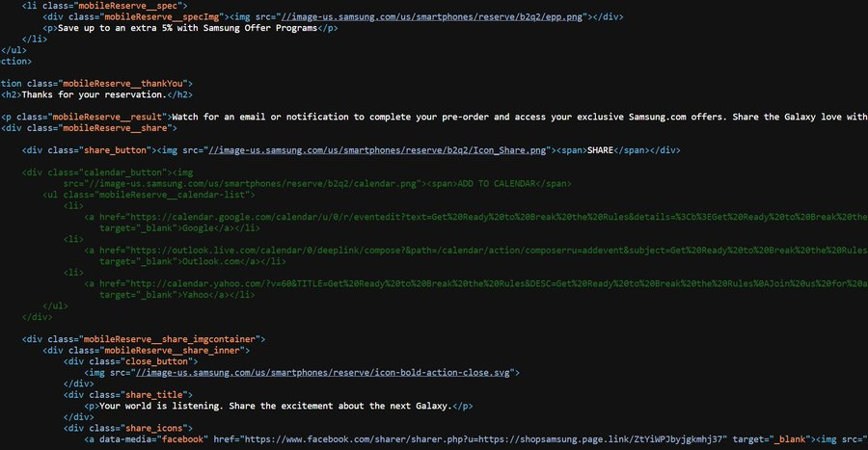The image size is (868, 450).
Task: Click the class name "mobileReserve__share_inner"
Action: 173,351
